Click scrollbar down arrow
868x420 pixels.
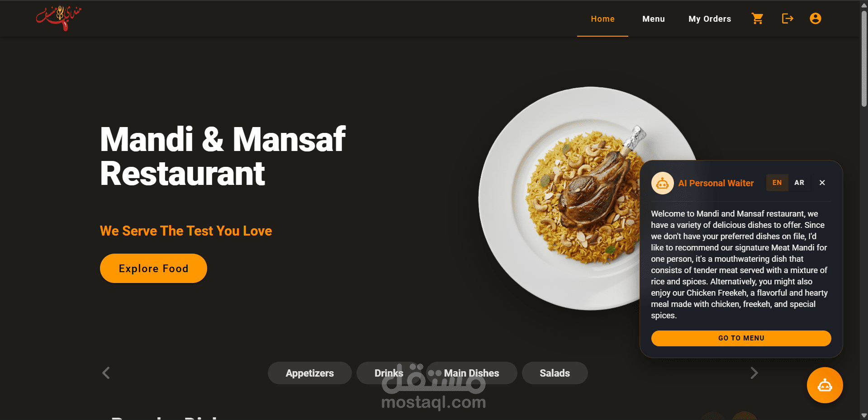tap(864, 415)
